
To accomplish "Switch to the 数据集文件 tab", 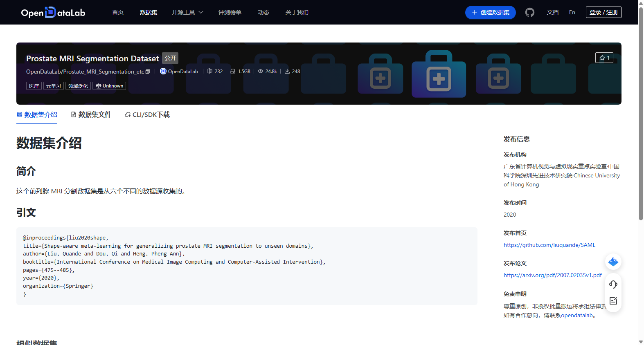I will [91, 115].
